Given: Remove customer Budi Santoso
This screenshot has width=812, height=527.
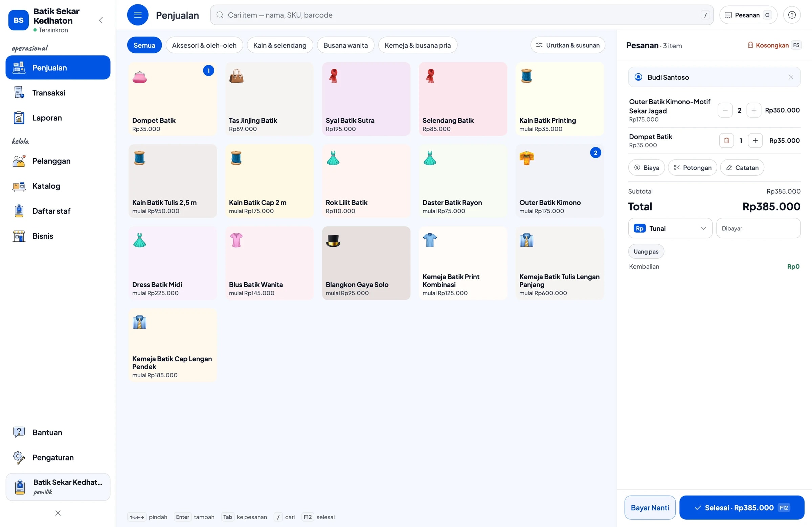Looking at the screenshot, I should tap(790, 77).
